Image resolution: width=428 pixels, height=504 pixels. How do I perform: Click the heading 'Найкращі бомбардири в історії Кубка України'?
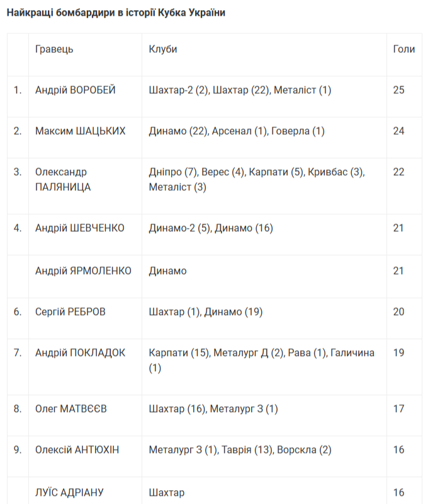pos(116,13)
